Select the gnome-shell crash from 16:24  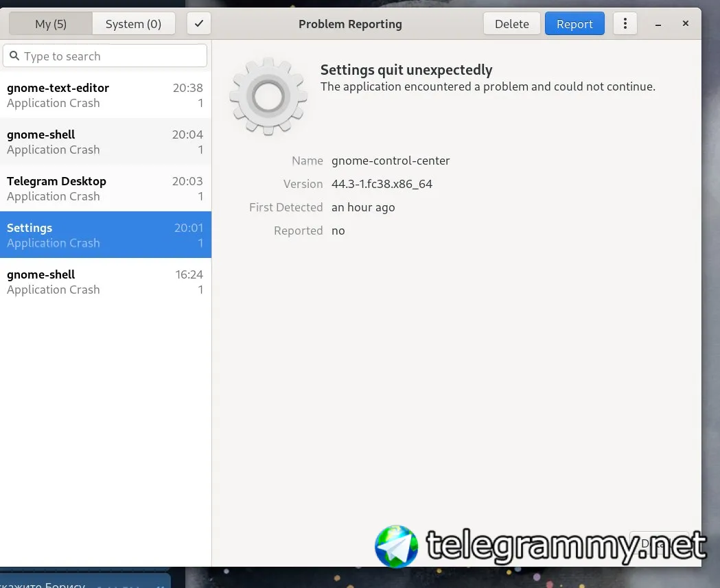(106, 281)
